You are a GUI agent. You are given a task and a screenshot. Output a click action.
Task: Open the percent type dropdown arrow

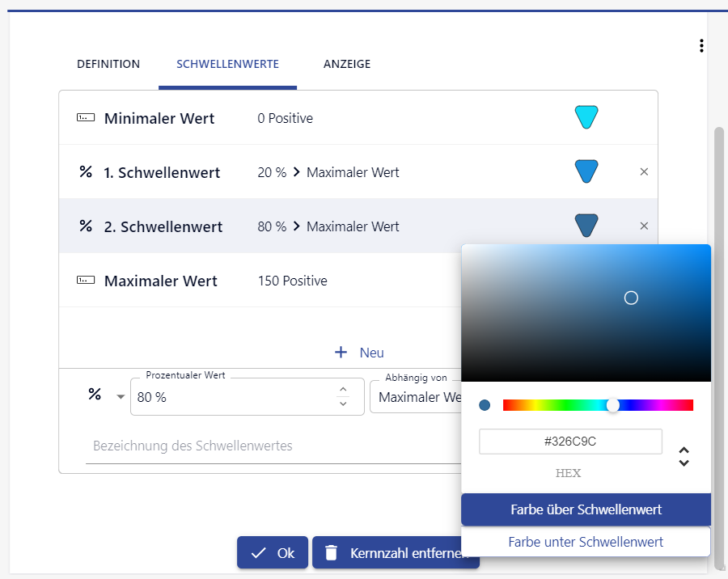coord(121,396)
